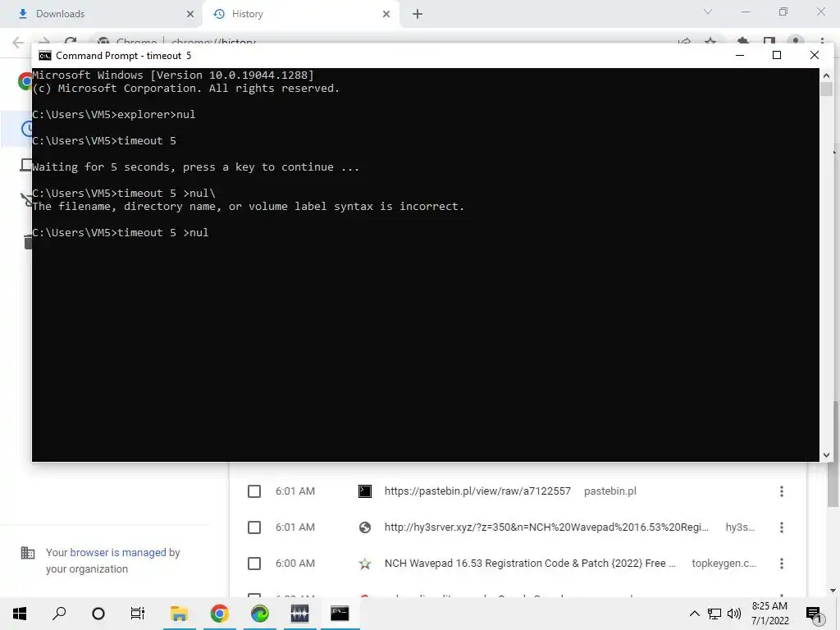The height and width of the screenshot is (630, 840).
Task: Click the hy3srver.xyz globe favicon
Action: (365, 527)
